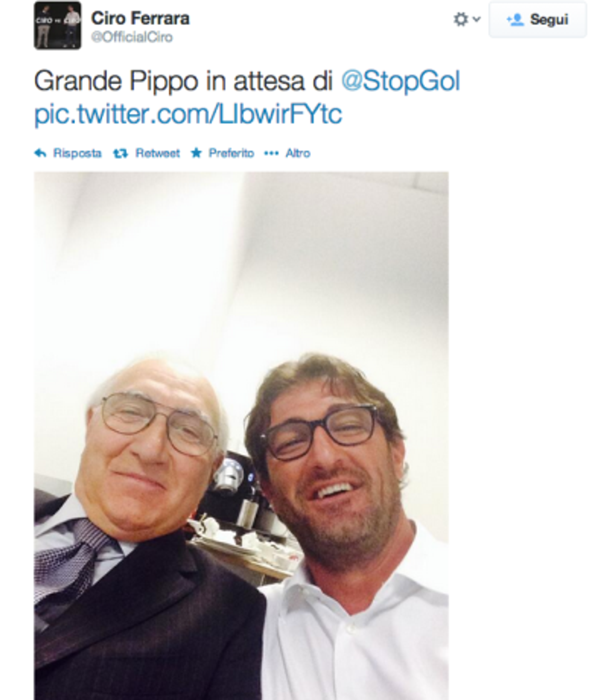
Task: Click the Retweet label
Action: [158, 153]
